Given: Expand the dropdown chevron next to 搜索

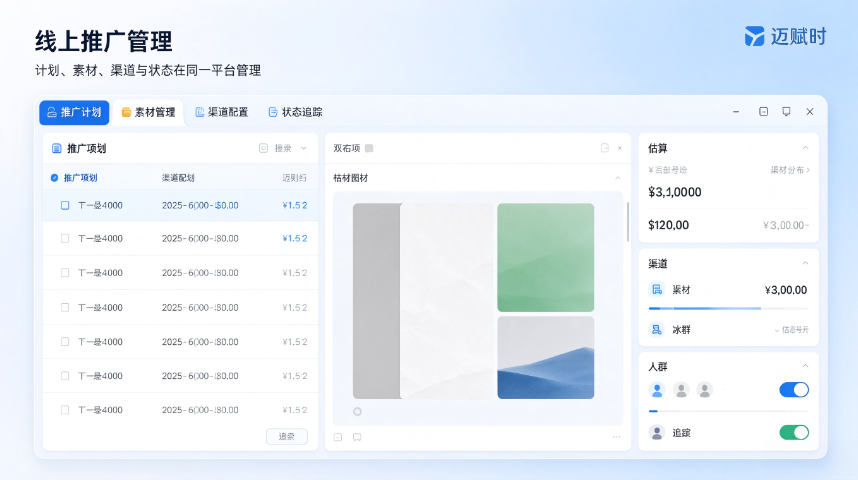Looking at the screenshot, I should click(304, 148).
